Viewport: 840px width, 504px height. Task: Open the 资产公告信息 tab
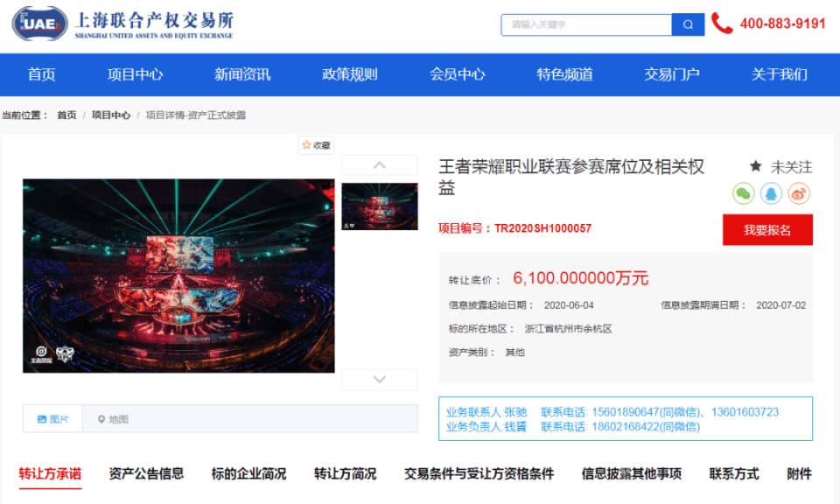[146, 474]
